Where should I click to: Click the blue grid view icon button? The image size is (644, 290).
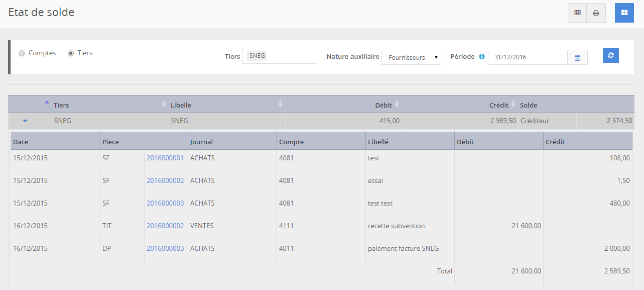pyautogui.click(x=624, y=13)
